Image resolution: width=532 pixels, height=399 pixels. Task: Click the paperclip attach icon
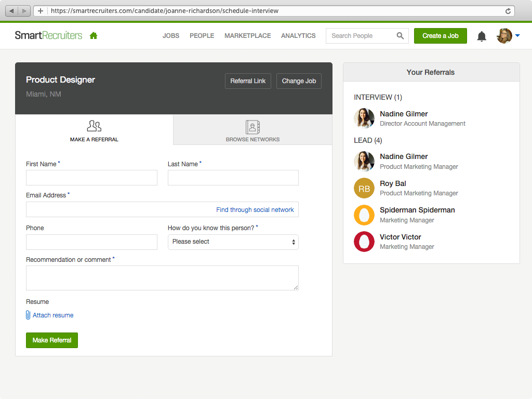(28, 315)
